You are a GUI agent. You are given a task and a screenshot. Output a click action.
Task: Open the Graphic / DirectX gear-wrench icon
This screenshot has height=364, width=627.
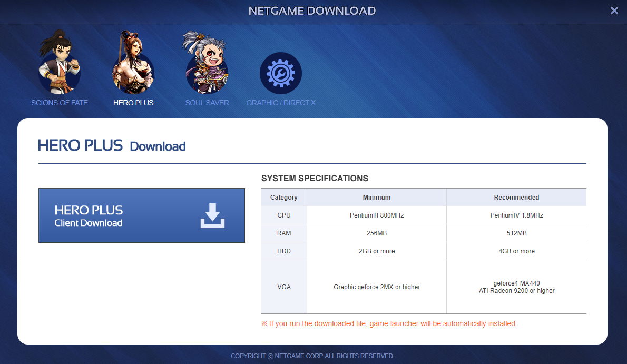[281, 73]
